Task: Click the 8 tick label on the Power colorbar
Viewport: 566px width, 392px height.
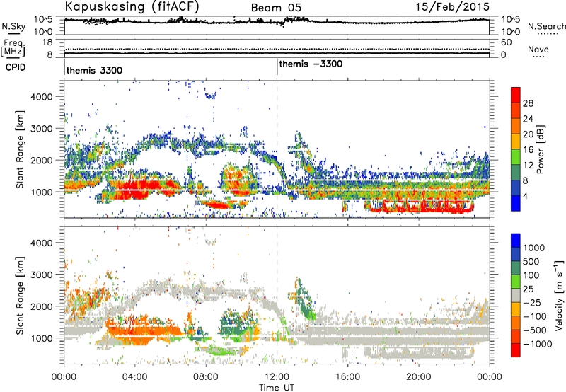Action: pos(525,181)
